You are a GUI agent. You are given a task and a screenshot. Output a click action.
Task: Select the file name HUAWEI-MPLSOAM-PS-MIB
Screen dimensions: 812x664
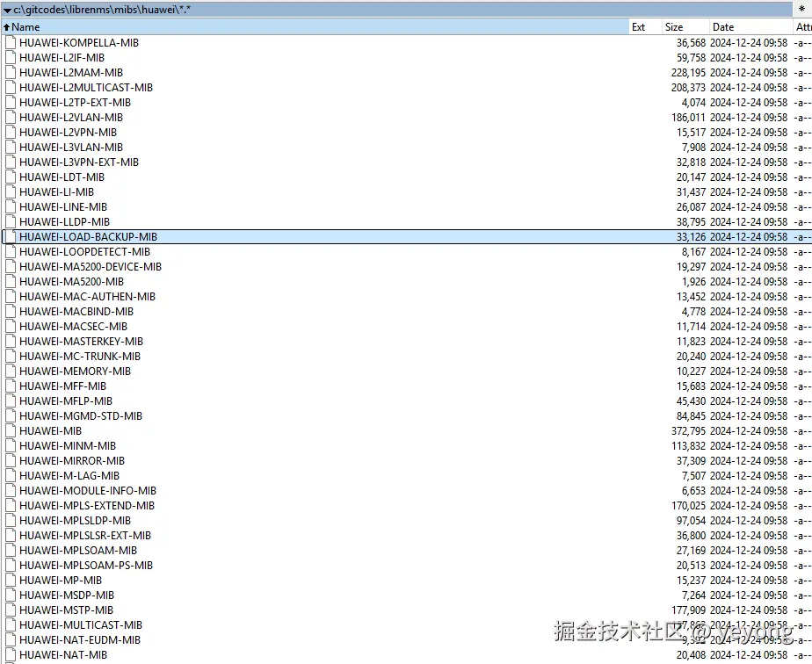(86, 565)
